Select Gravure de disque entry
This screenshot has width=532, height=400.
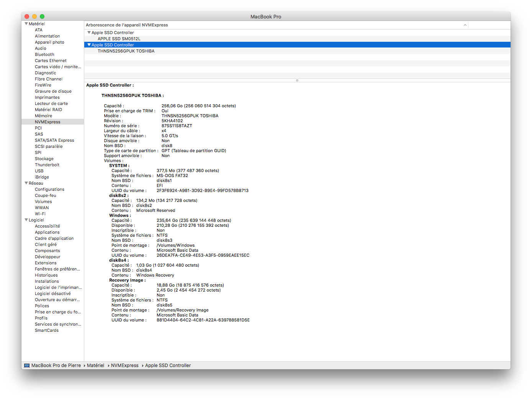point(53,91)
